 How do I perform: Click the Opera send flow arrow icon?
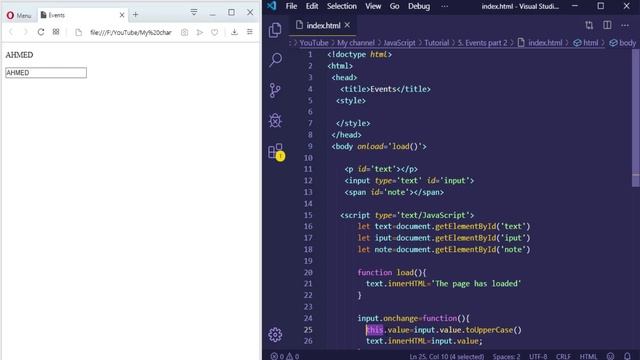200,32
